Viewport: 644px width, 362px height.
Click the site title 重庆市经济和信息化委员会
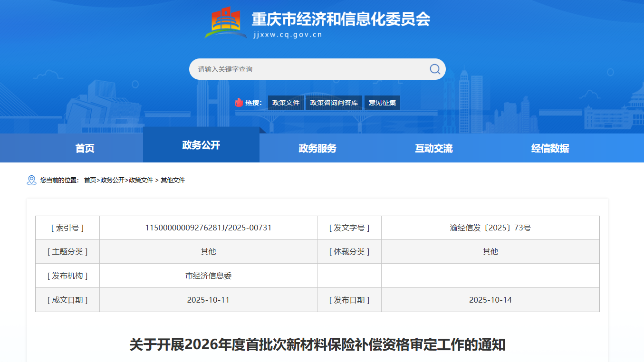click(x=341, y=19)
